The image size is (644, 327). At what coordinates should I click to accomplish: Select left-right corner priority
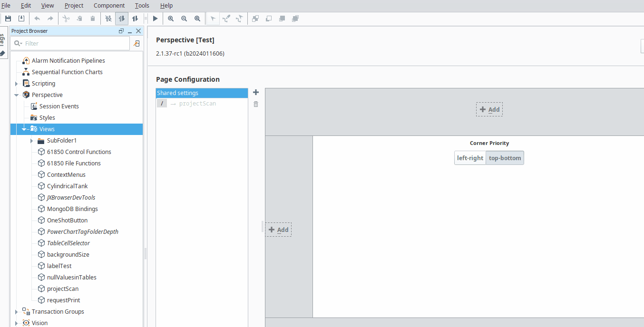[470, 158]
